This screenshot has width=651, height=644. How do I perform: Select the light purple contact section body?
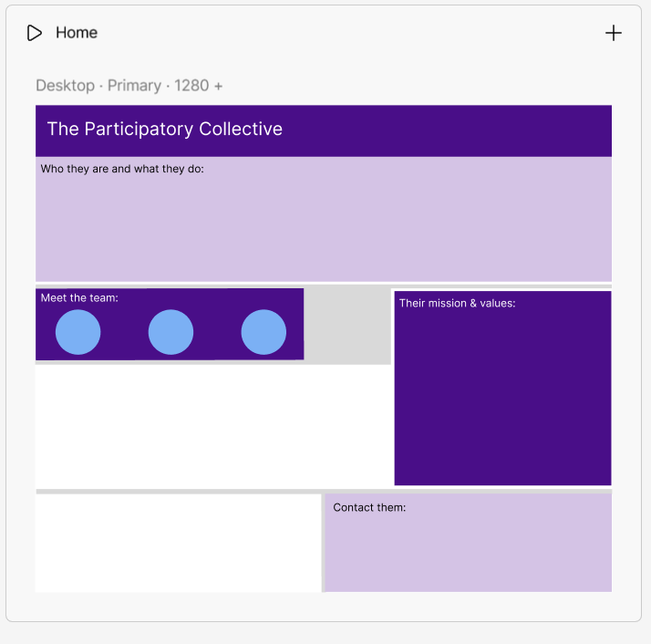[x=468, y=552]
